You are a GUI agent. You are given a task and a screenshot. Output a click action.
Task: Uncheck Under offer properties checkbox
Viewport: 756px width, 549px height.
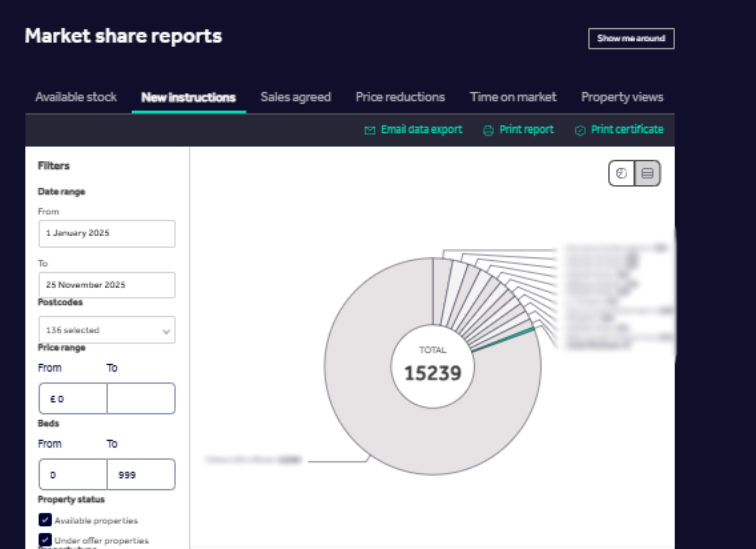click(45, 540)
